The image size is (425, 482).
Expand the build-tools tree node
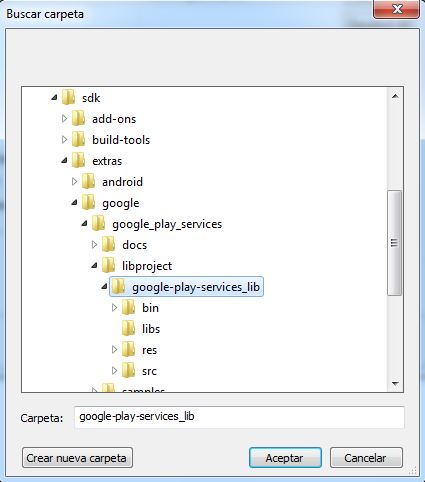[x=64, y=139]
